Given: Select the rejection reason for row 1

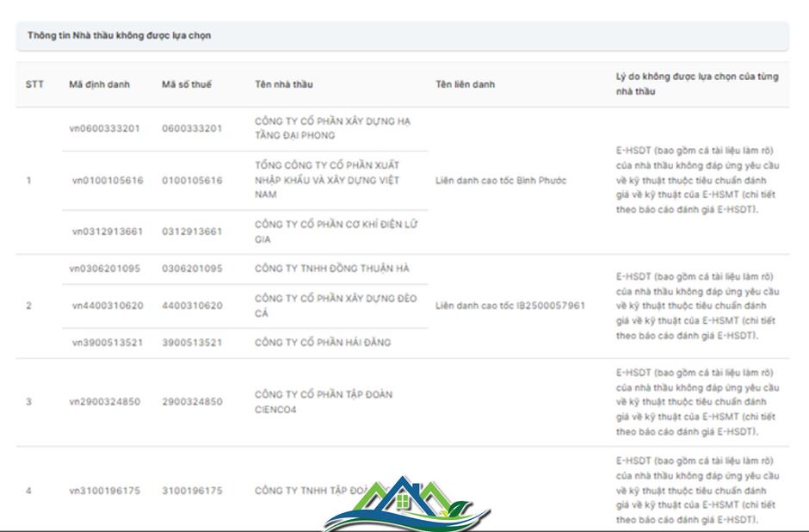Looking at the screenshot, I should [x=697, y=180].
